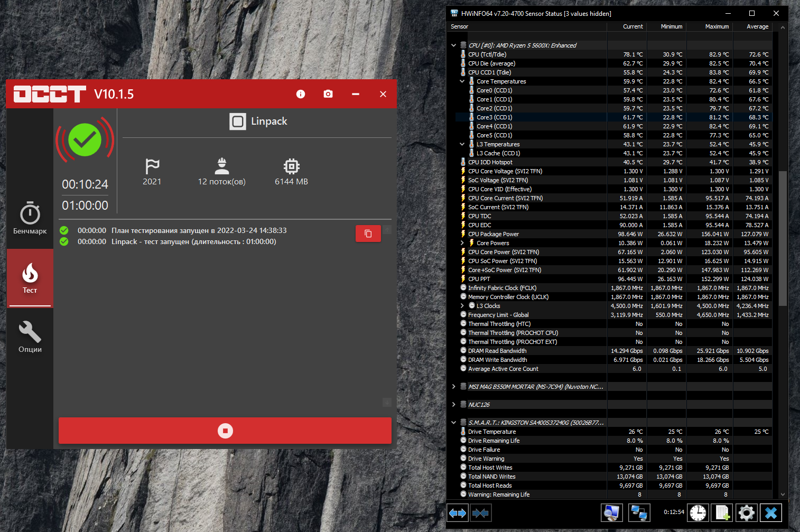Click the Average column header
The width and height of the screenshot is (800, 532).
pos(753,26)
